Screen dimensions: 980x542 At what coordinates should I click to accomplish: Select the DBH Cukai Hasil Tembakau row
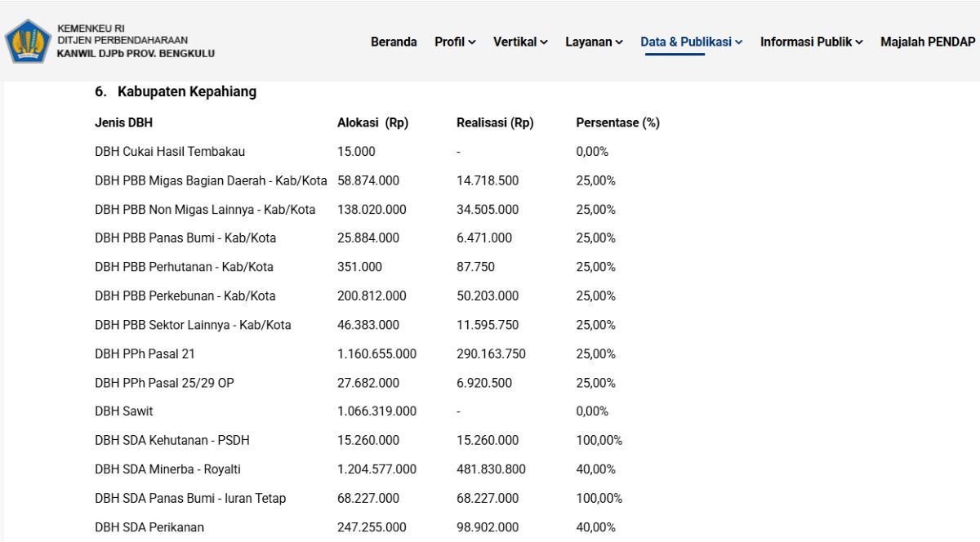(x=377, y=152)
